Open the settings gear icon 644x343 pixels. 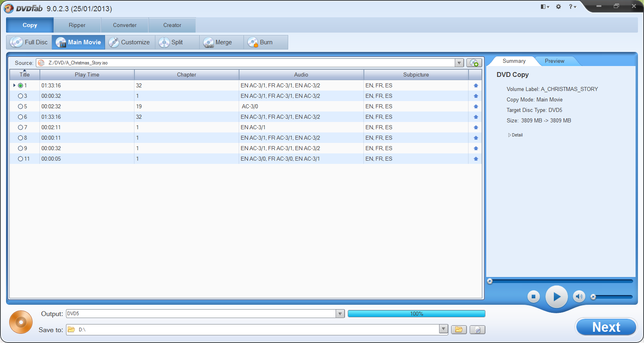pos(558,6)
